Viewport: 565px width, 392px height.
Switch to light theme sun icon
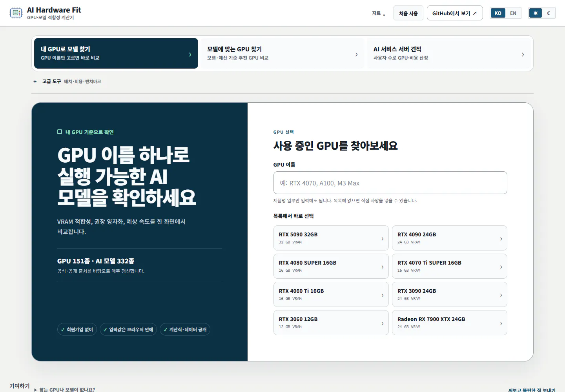pyautogui.click(x=535, y=13)
